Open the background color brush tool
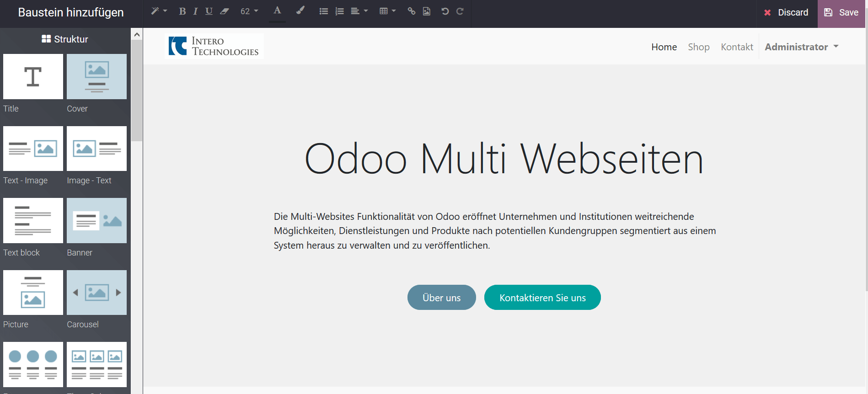Screen dimensions: 868x394 [x=300, y=11]
